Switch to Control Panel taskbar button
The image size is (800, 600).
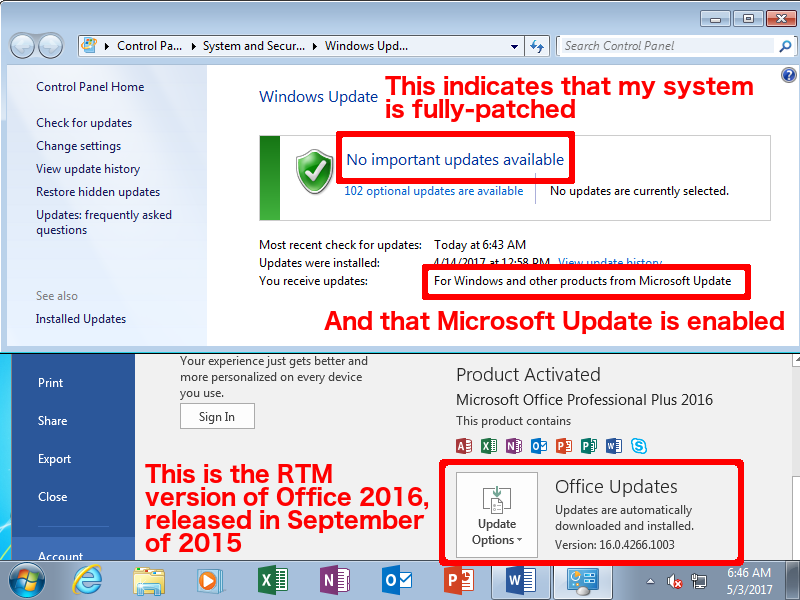(x=583, y=581)
